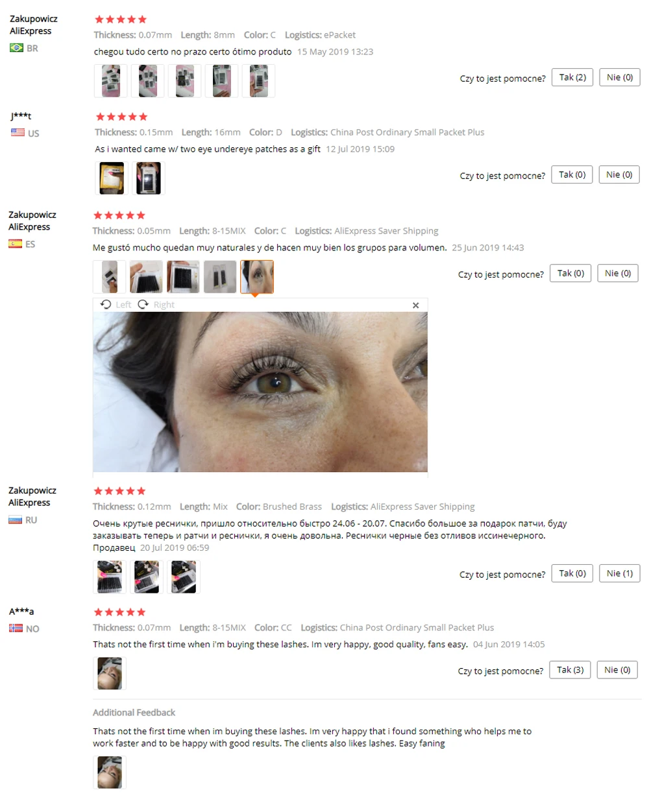The image size is (649, 812).
Task: Click the Russia flag icon
Action: (x=16, y=520)
